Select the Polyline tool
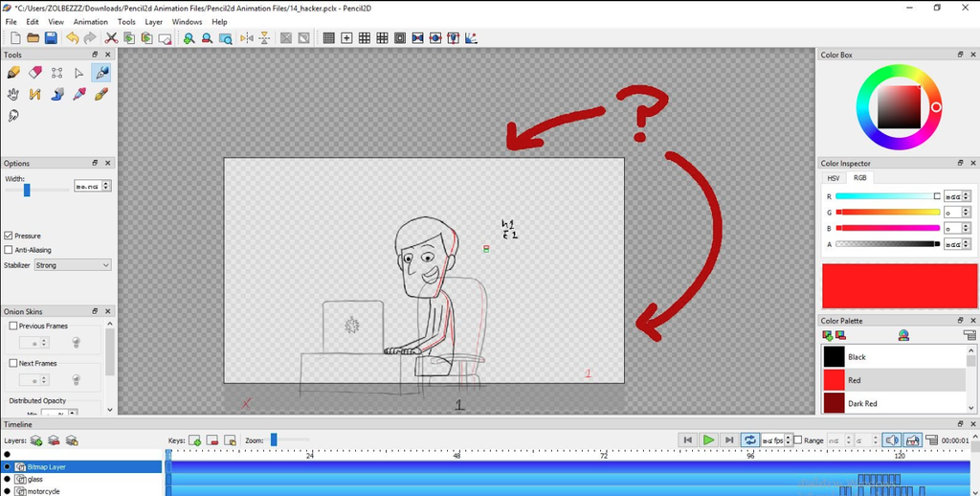 pos(35,95)
